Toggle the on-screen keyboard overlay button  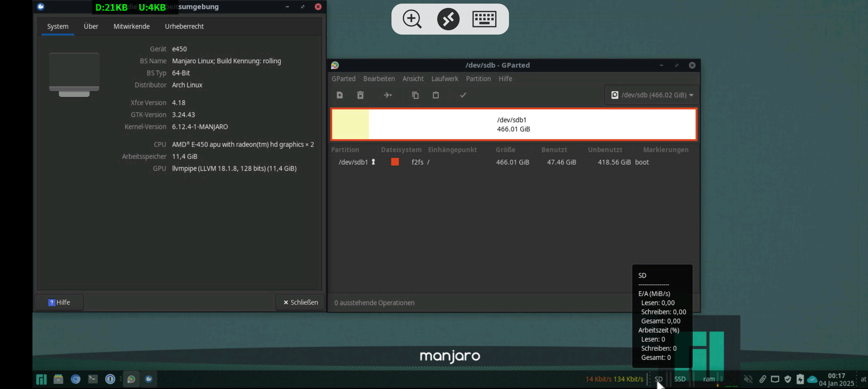coord(484,19)
